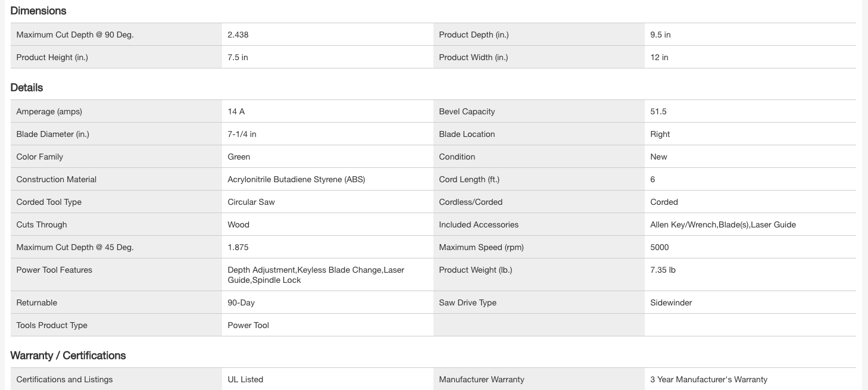Click the Product Depth (in.) label
Viewport: 868px width, 390px height.
tap(474, 35)
